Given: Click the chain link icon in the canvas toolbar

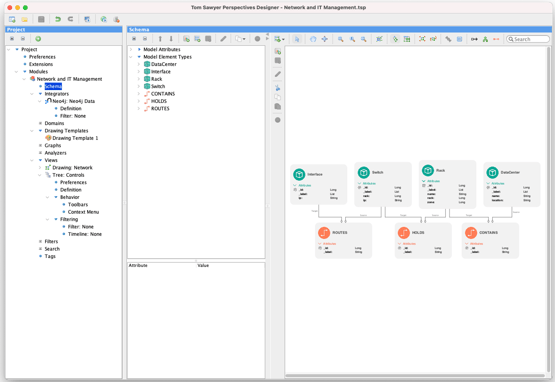Looking at the screenshot, I should pos(448,39).
